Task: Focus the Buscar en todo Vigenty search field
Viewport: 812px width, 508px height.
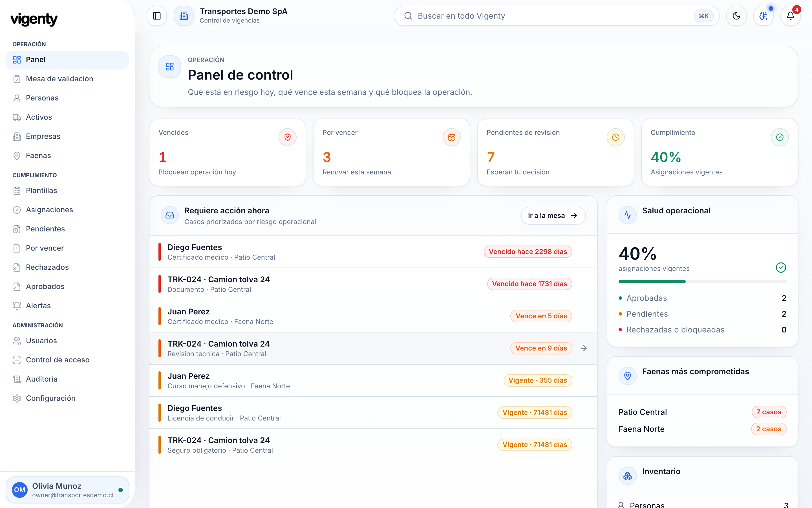Action: (x=557, y=16)
